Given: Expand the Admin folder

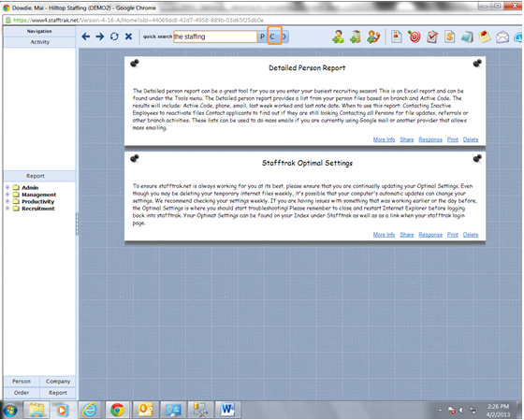Looking at the screenshot, I should coord(7,187).
